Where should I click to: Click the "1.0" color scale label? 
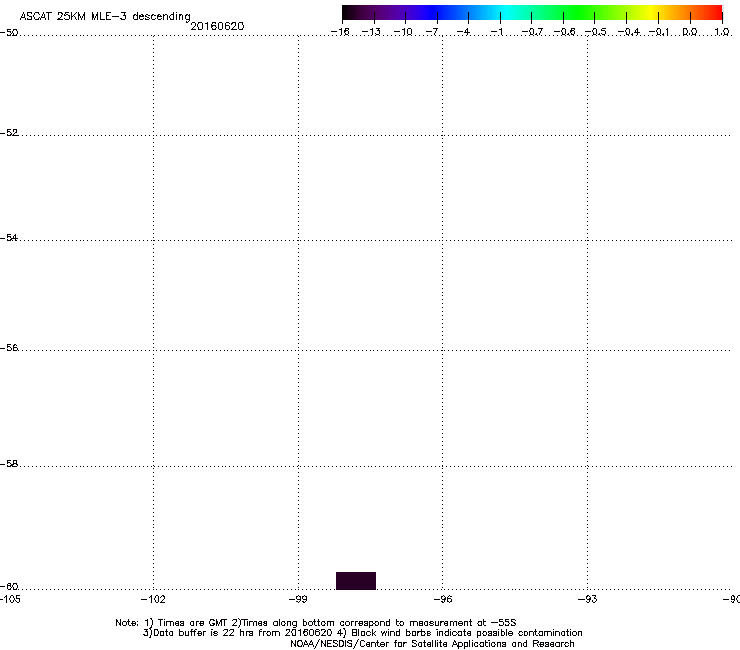point(722,32)
